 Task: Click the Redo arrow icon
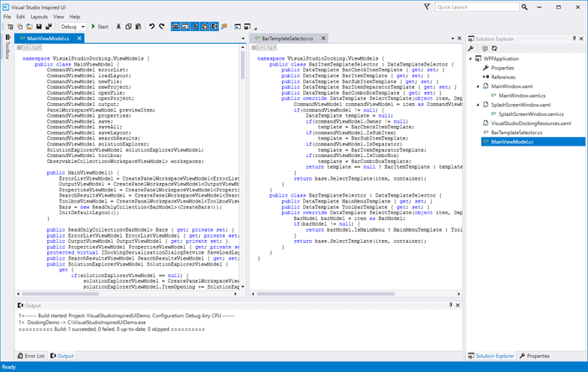coord(162,27)
